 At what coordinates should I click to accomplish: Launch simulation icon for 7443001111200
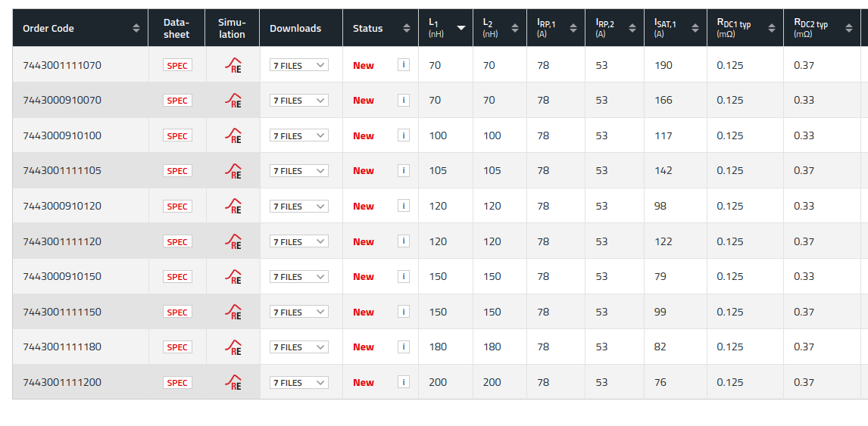(233, 382)
